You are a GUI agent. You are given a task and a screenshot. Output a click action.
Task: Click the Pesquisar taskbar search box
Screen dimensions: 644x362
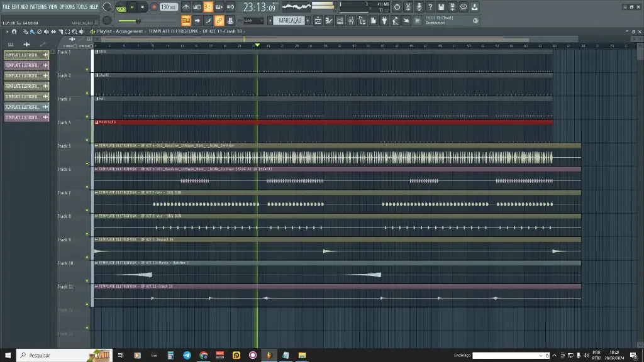coord(64,355)
